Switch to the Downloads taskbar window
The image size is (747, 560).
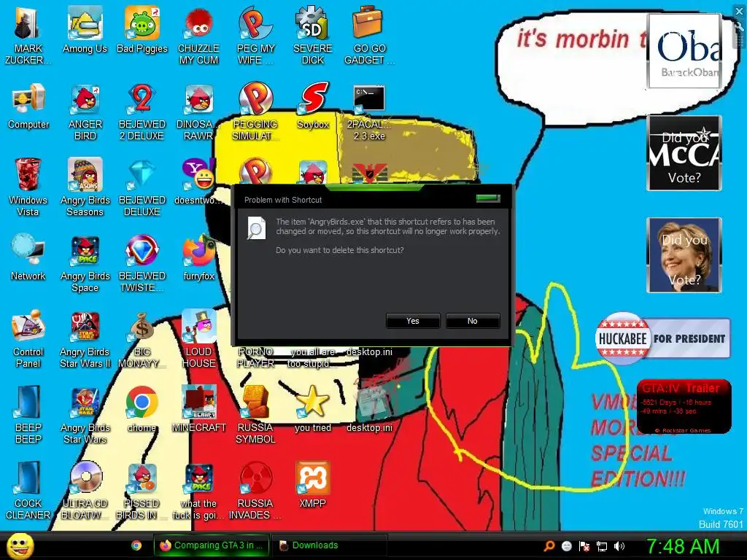329,545
